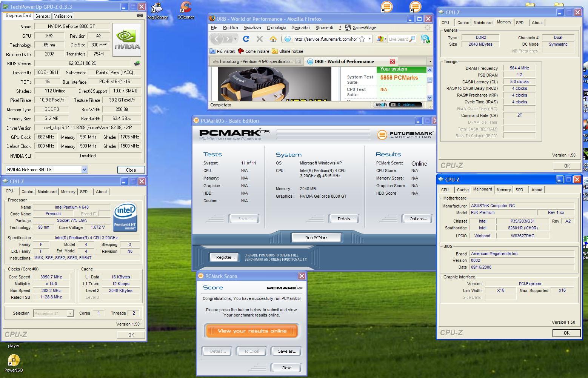This screenshot has height=378, width=588.
Task: Open the Cronologia menu in Firefox
Action: pyautogui.click(x=277, y=28)
